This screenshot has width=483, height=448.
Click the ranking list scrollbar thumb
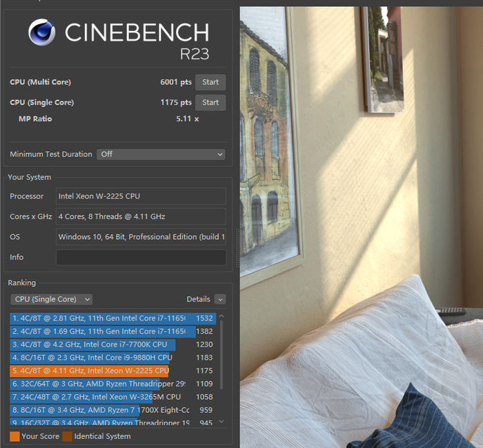(221, 355)
